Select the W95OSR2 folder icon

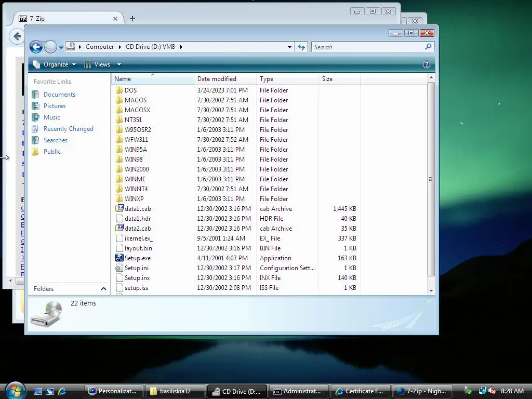click(x=119, y=129)
